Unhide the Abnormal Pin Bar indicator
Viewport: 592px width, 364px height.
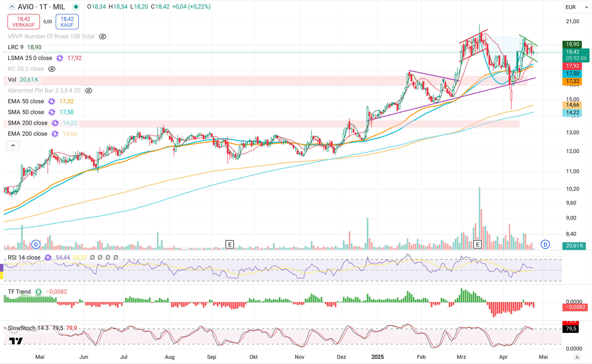89,91
